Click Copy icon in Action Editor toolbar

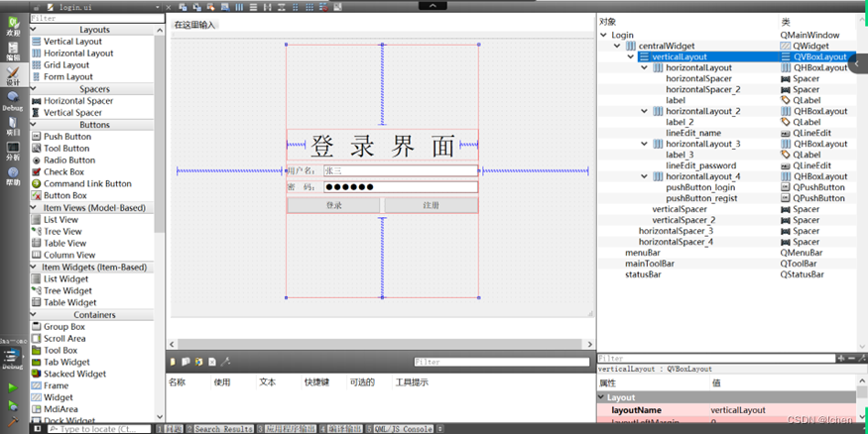186,362
